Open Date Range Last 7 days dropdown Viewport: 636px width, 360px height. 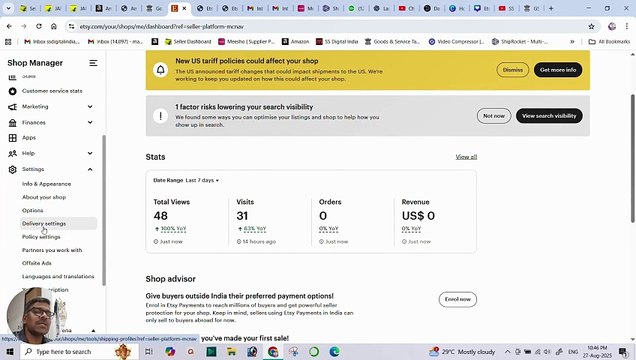(x=186, y=180)
